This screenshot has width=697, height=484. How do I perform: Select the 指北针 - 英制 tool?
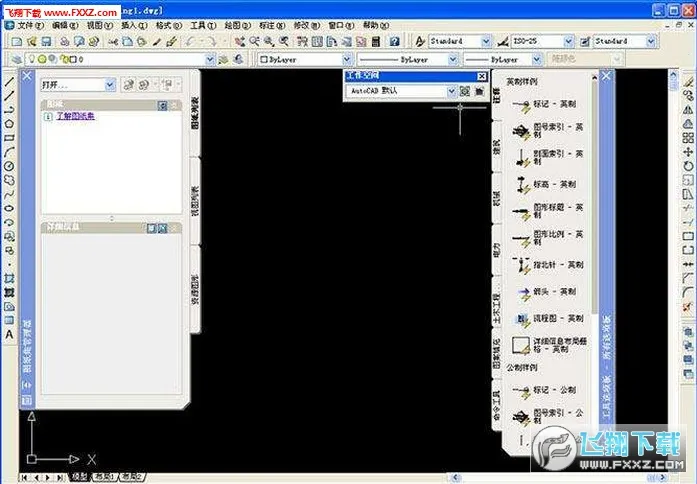(548, 265)
